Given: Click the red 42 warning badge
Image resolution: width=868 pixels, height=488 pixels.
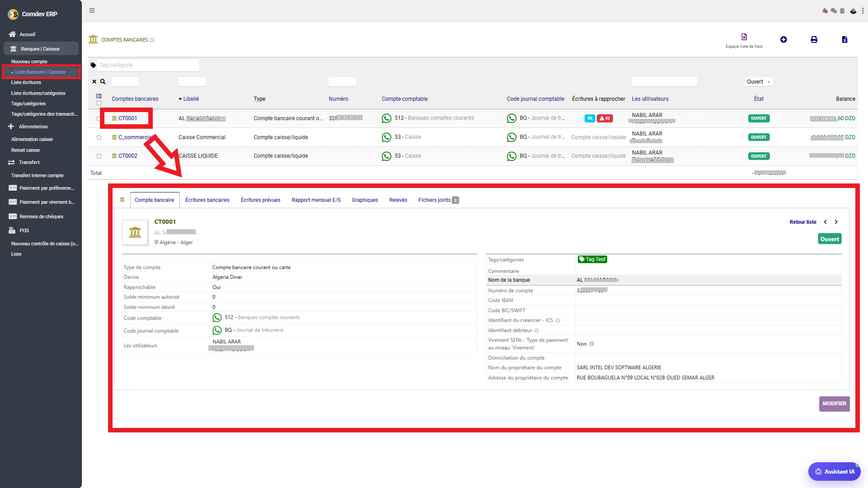Looking at the screenshot, I should (605, 118).
